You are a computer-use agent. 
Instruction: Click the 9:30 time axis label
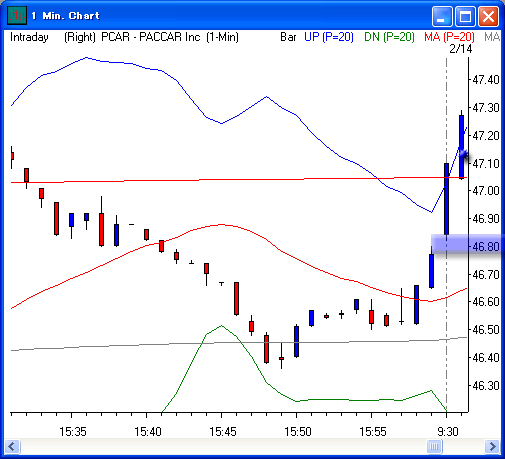click(x=448, y=432)
